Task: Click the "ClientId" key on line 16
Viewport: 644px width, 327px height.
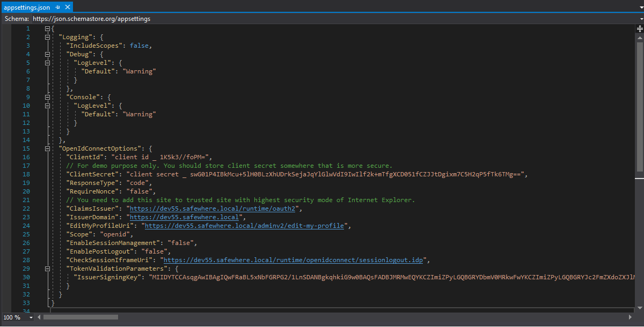Action: click(85, 157)
